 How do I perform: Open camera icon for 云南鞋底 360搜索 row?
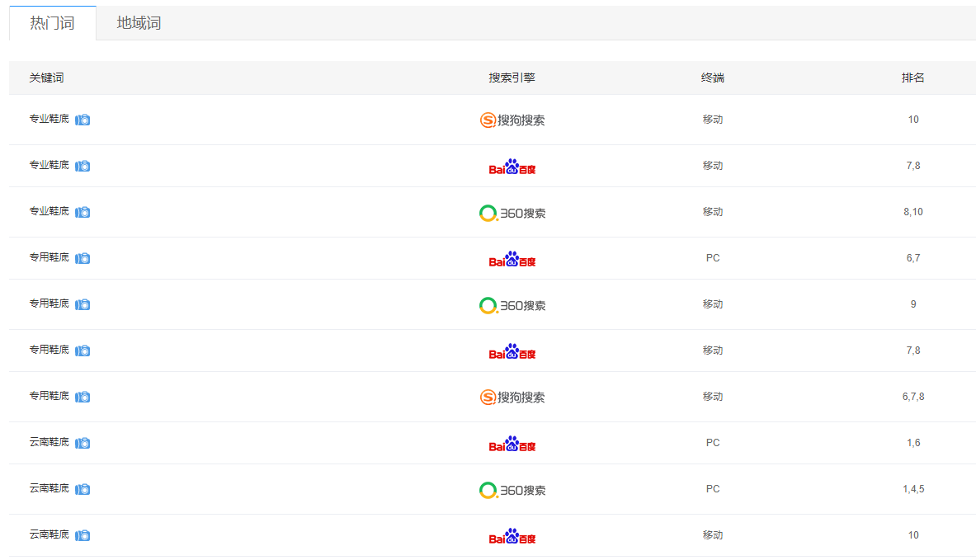pos(83,489)
